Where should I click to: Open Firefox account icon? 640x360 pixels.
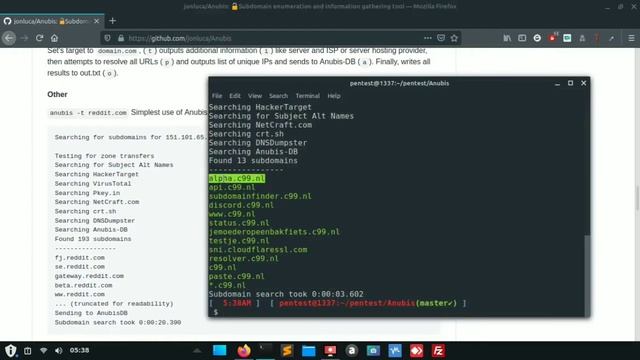click(x=537, y=38)
